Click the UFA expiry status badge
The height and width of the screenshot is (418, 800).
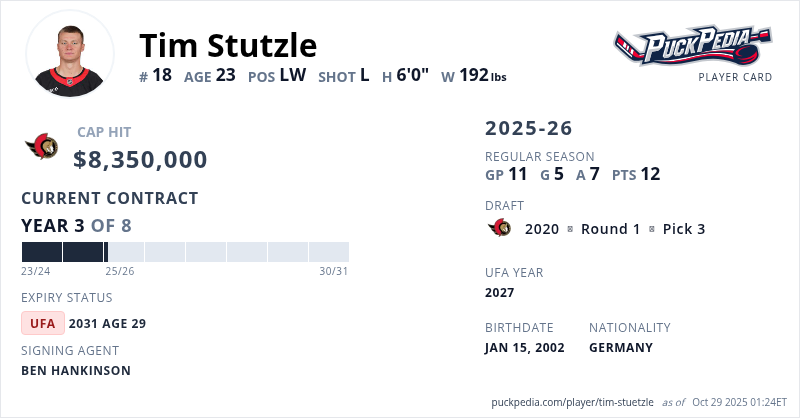tap(43, 323)
